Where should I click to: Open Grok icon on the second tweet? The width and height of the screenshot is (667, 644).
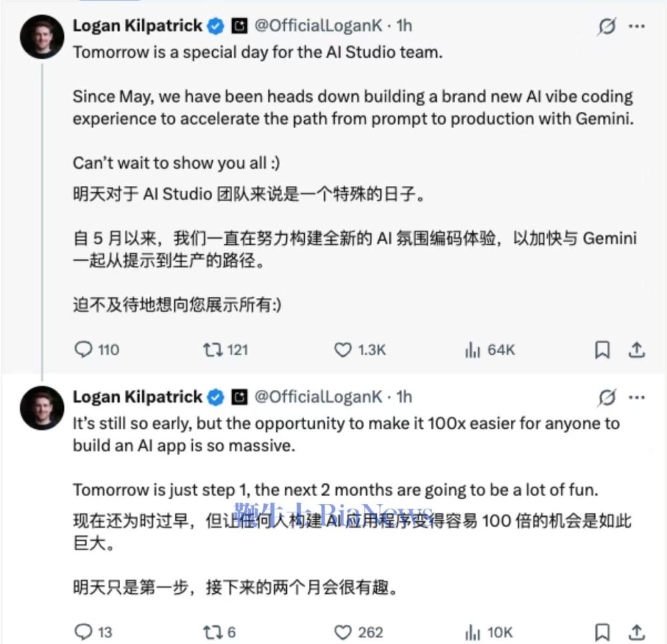click(606, 397)
